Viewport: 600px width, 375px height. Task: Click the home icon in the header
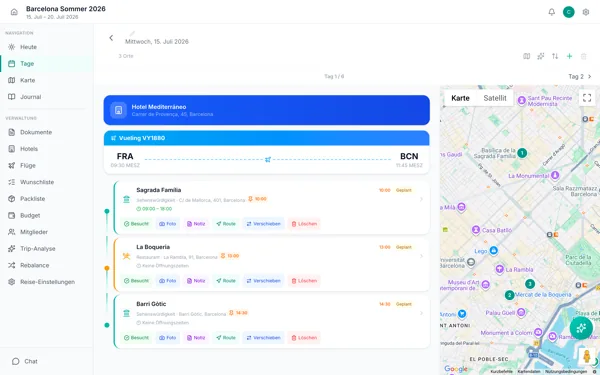point(14,12)
